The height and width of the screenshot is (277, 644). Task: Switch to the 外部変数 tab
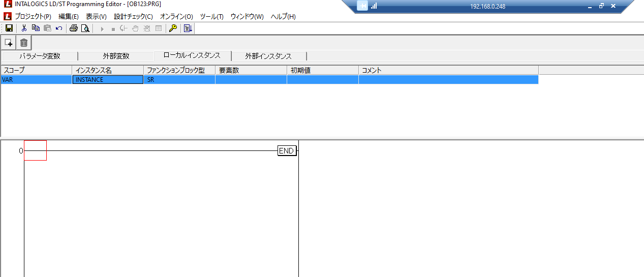pos(116,56)
